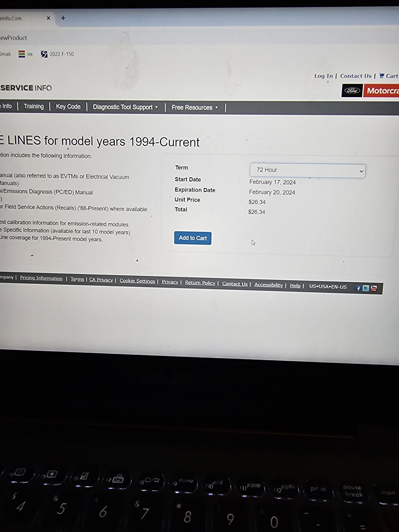Expand the Free Resources menu
This screenshot has height=532, width=399.
tap(194, 107)
